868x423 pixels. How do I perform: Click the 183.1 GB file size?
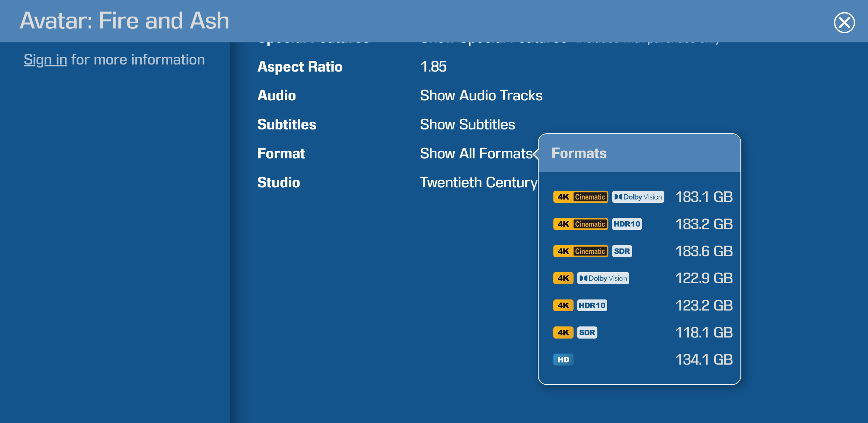(x=704, y=197)
